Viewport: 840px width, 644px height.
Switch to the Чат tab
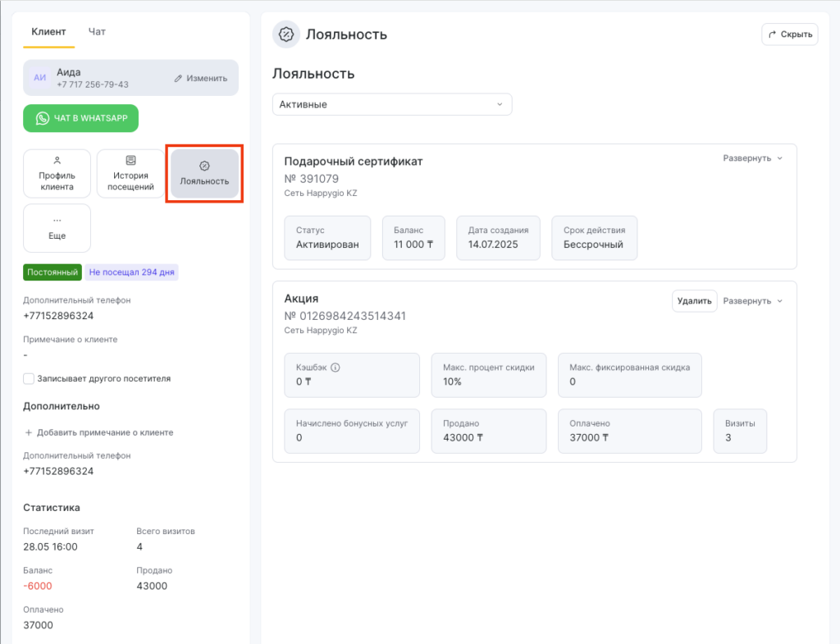coord(97,32)
